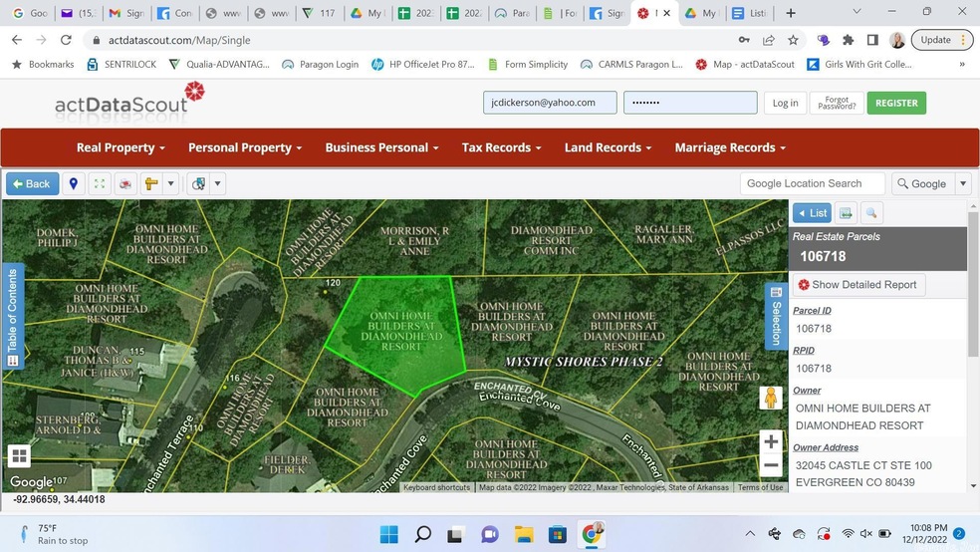Screen dimensions: 980x552
Task: Toggle the Table of Contents side panel
Action: tap(12, 315)
